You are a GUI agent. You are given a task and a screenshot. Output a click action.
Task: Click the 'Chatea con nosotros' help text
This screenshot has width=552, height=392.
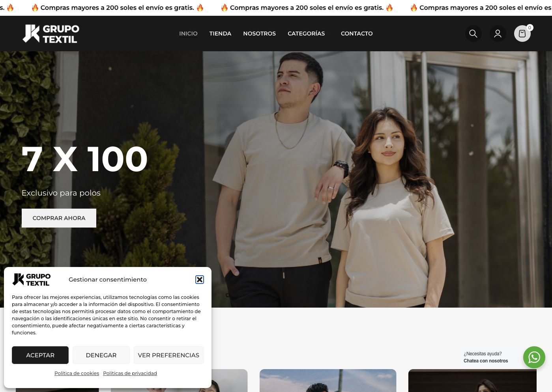point(486,361)
